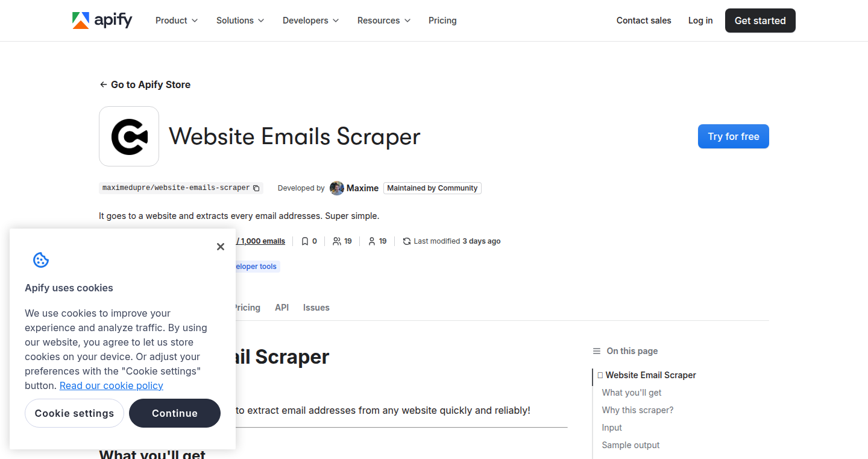Click Log in

pyautogui.click(x=700, y=21)
